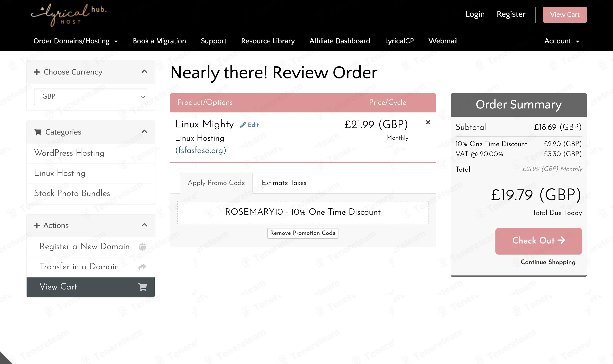Open the WordPress Hosting category
Screen dimensions: 613x364
click(x=91, y=153)
